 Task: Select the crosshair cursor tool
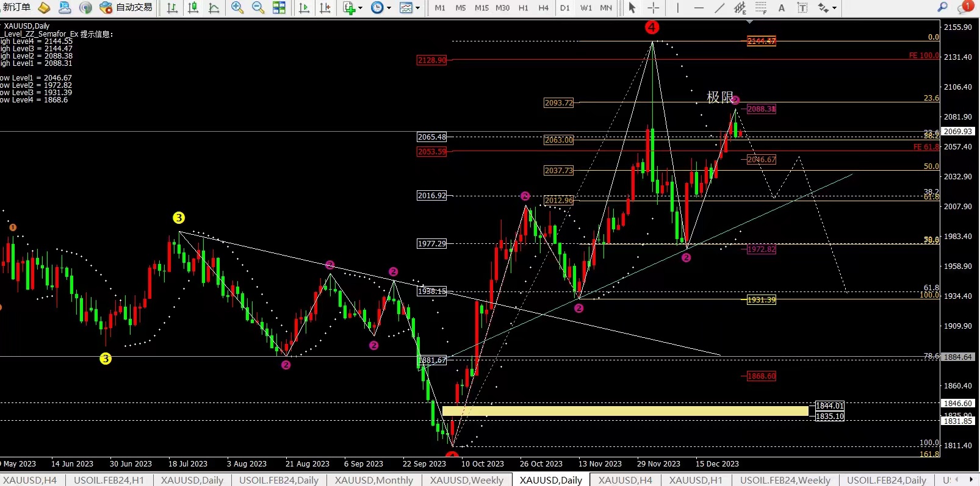click(x=653, y=8)
